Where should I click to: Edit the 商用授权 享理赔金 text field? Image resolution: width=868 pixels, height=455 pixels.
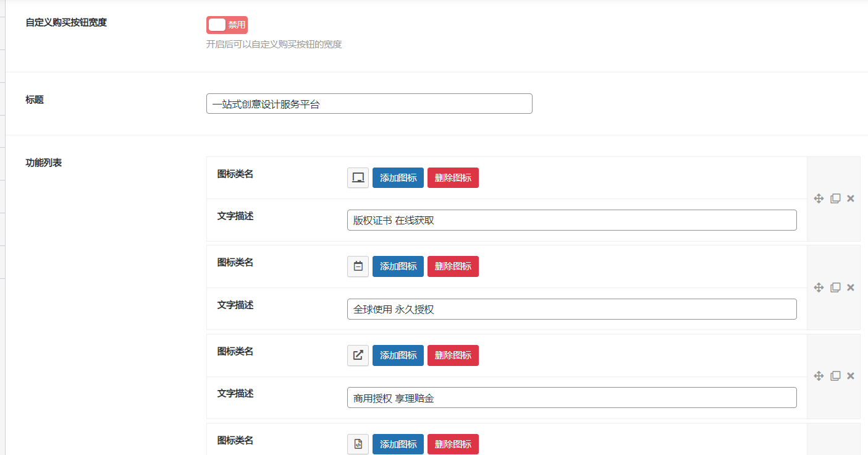571,398
